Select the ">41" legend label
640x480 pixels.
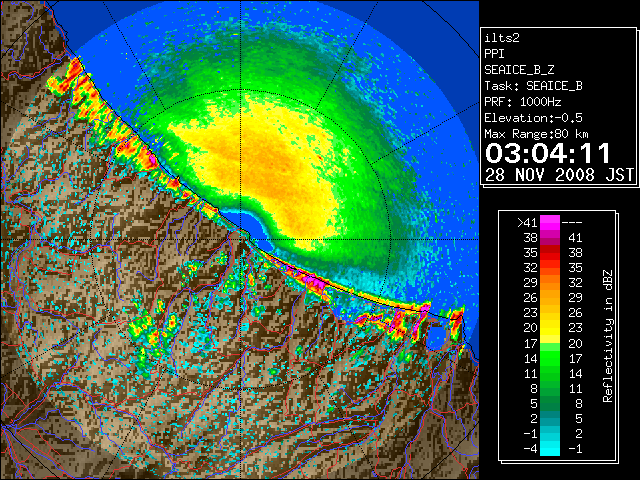(x=527, y=222)
